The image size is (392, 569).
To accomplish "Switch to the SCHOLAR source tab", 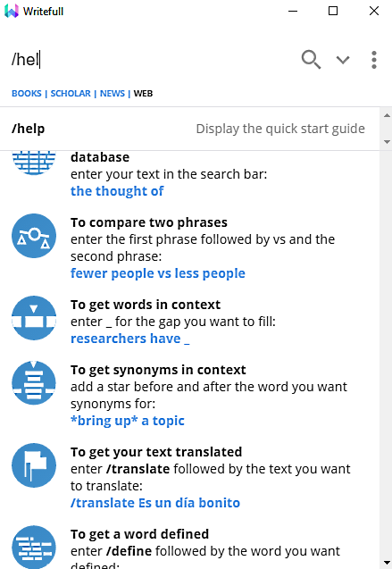I will [71, 94].
